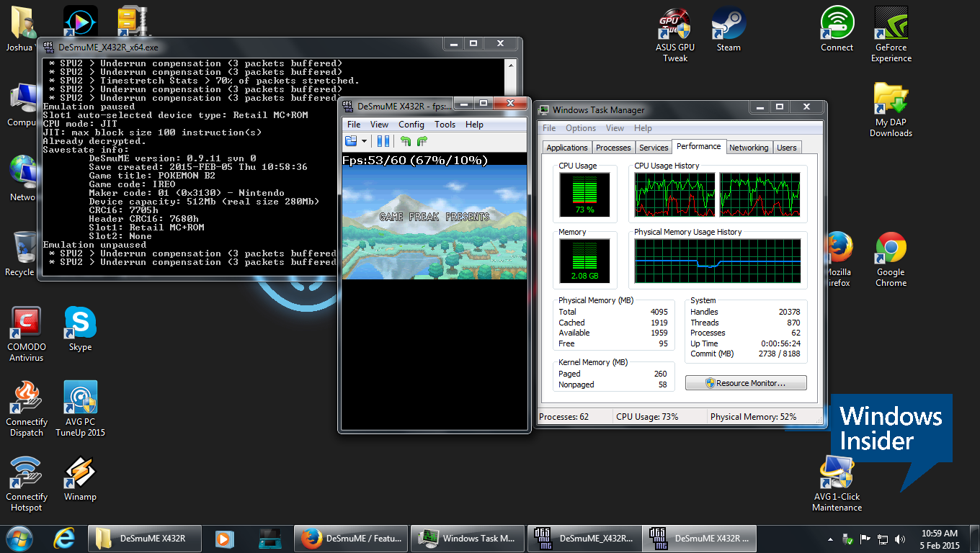The height and width of the screenshot is (553, 980).
Task: Select the Services tab in Task Manager
Action: [654, 148]
